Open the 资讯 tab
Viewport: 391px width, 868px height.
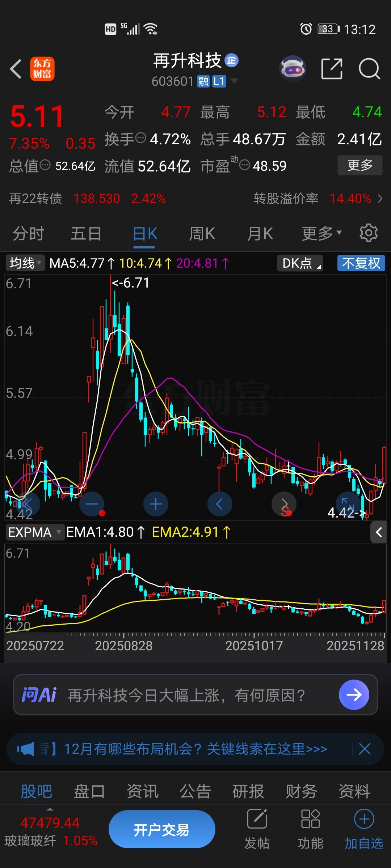pos(143,791)
